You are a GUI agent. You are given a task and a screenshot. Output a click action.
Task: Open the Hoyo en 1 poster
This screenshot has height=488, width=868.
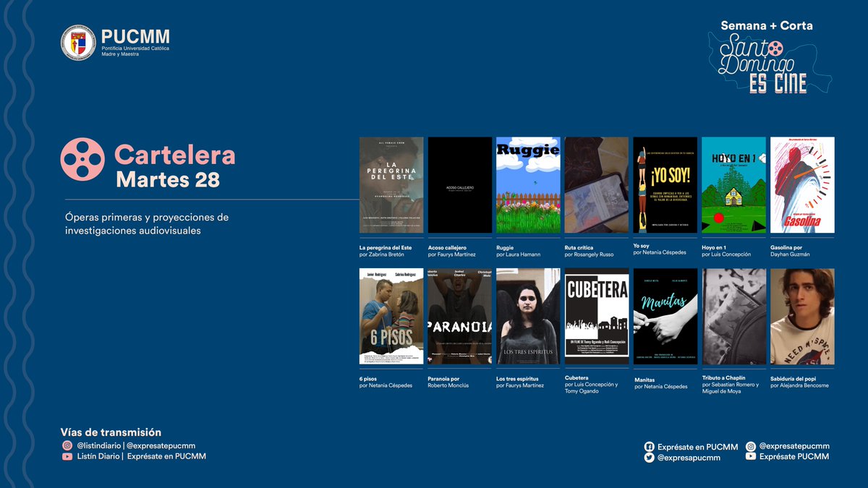pos(734,185)
